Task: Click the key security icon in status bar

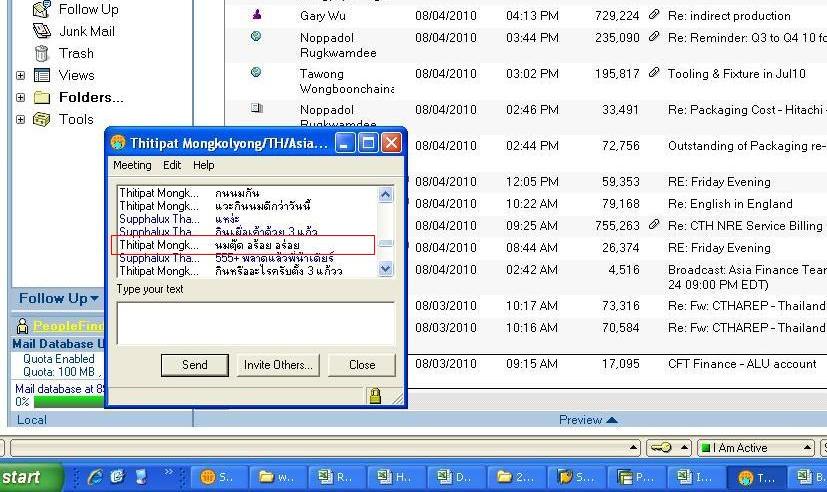Action: 660,448
